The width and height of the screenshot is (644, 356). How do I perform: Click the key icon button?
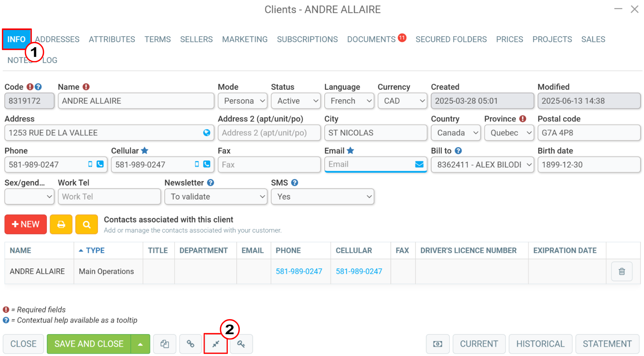pyautogui.click(x=241, y=344)
